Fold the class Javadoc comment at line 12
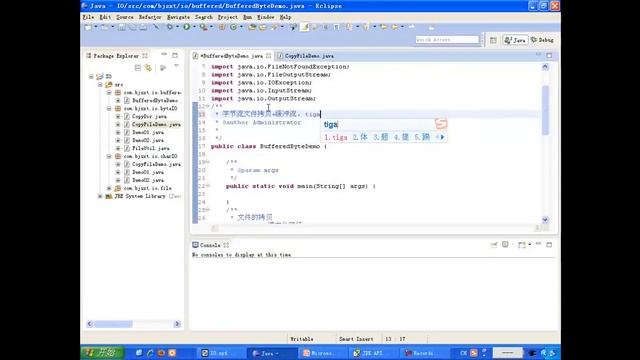Image resolution: width=640 pixels, height=360 pixels. click(x=207, y=106)
